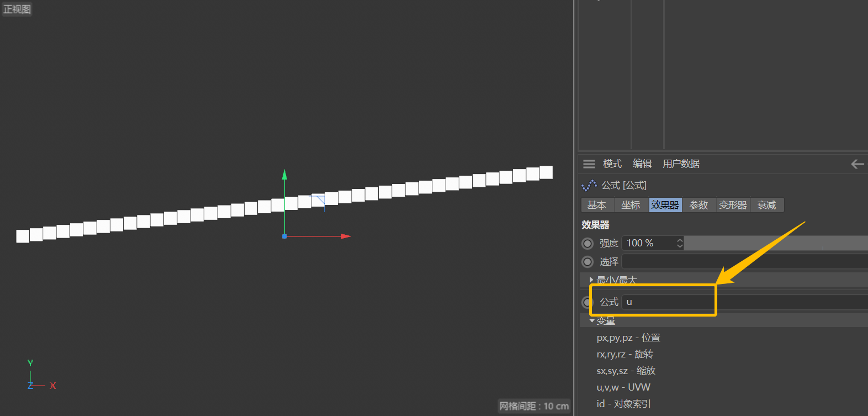Click the 强度 value field 100 %
868x416 pixels.
(x=649, y=244)
